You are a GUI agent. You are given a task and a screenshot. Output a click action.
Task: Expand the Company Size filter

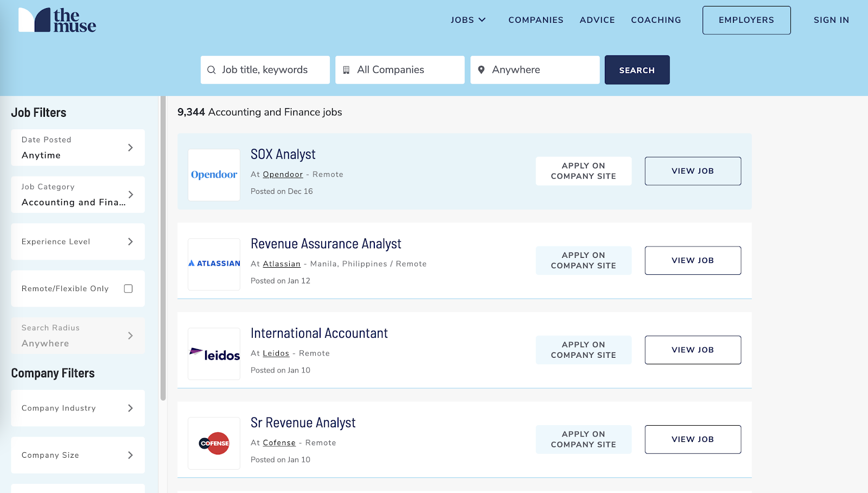coord(78,455)
